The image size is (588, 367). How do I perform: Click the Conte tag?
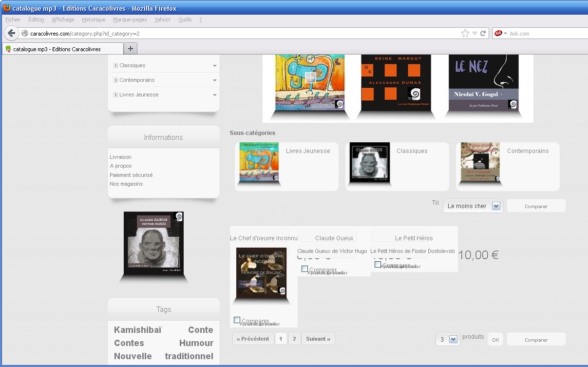coord(201,330)
